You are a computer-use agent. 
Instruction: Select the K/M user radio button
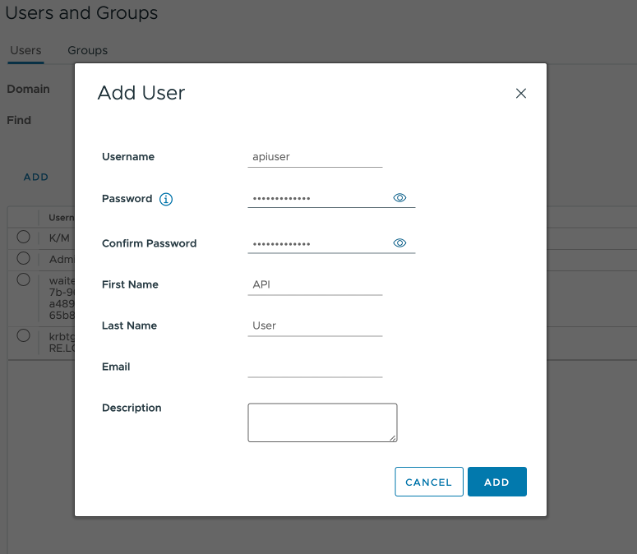(24, 236)
